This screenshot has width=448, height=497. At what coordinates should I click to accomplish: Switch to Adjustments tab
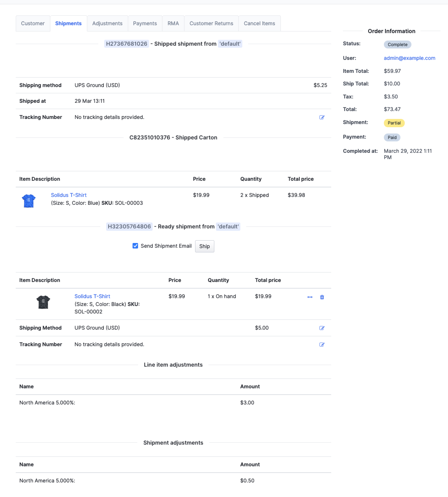[107, 23]
